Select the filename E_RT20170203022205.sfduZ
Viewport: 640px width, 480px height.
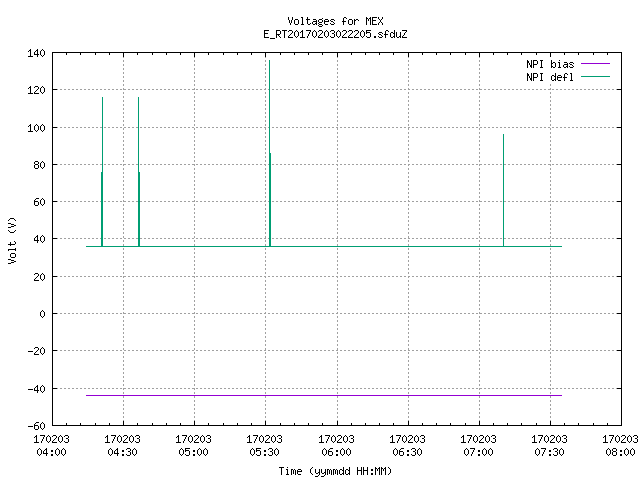click(x=335, y=34)
